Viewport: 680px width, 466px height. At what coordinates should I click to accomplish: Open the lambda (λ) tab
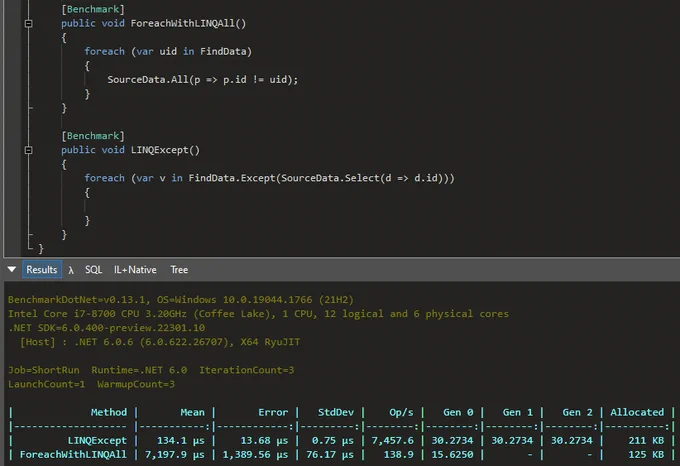point(71,270)
